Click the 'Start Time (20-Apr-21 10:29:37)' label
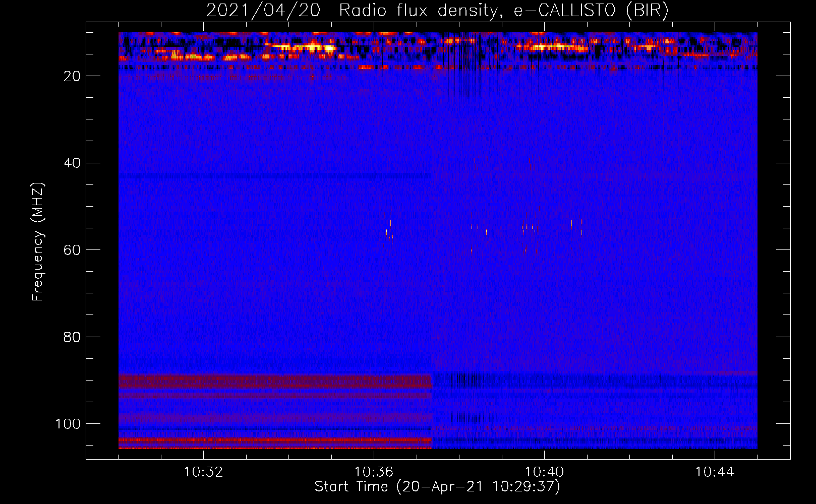The height and width of the screenshot is (504, 816). [x=437, y=487]
